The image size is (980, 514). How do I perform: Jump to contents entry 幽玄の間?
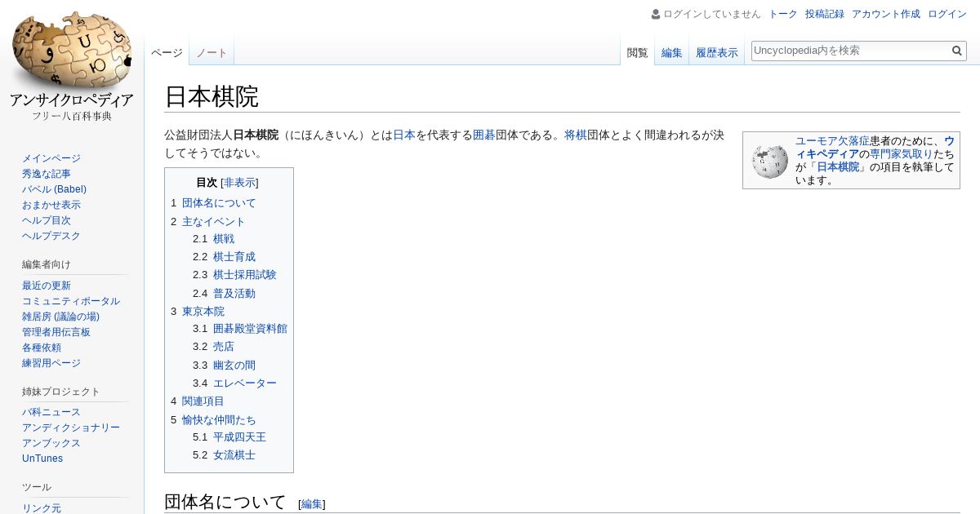click(x=234, y=366)
